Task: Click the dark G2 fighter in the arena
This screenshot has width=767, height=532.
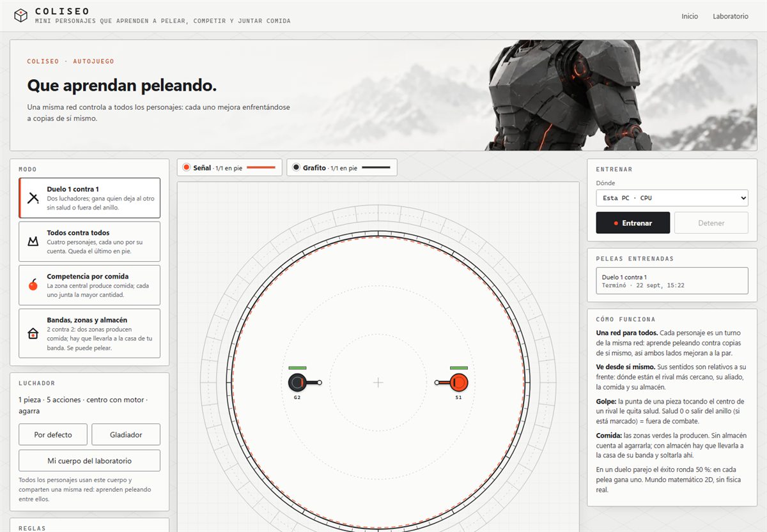Action: coord(297,383)
